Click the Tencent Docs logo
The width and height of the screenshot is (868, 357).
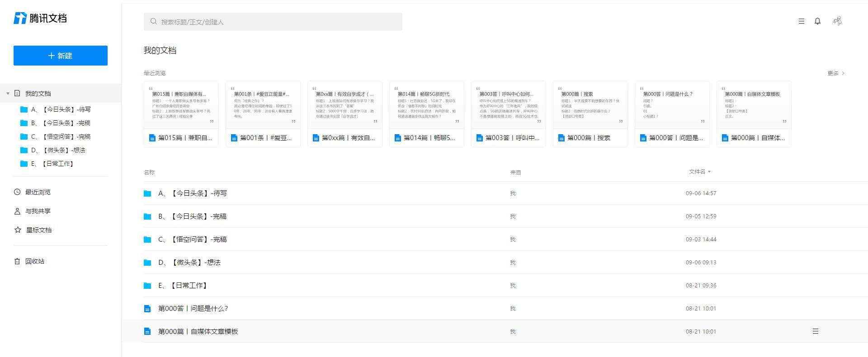pos(40,18)
